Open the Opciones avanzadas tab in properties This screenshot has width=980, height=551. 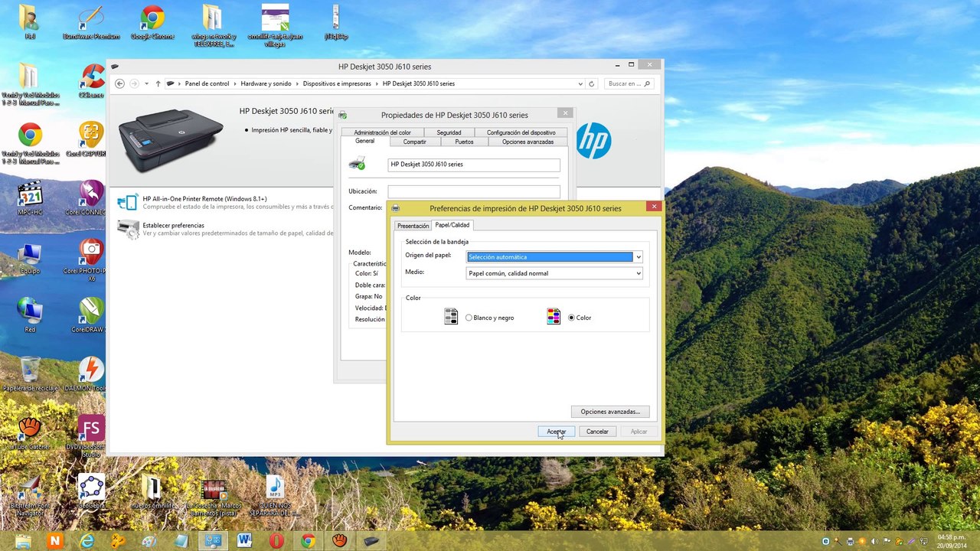(528, 142)
